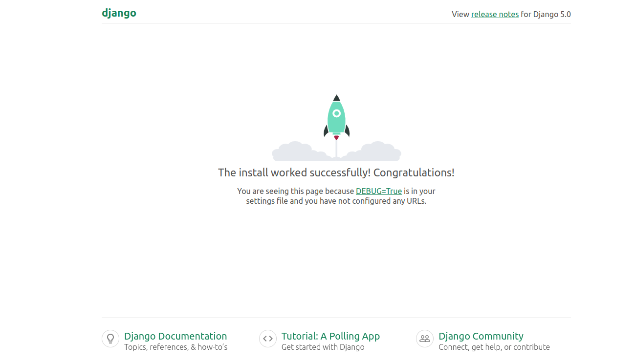
Task: Click 'Get started with Django' text
Action: point(323,347)
